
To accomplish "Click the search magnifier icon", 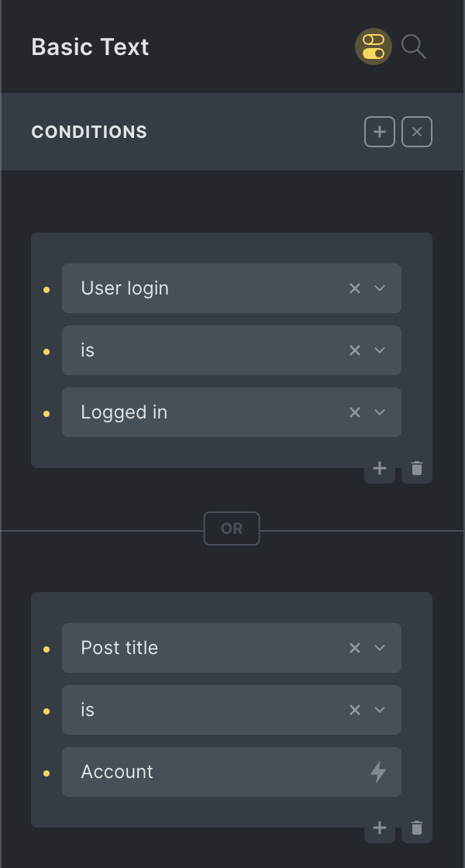I will [x=414, y=46].
